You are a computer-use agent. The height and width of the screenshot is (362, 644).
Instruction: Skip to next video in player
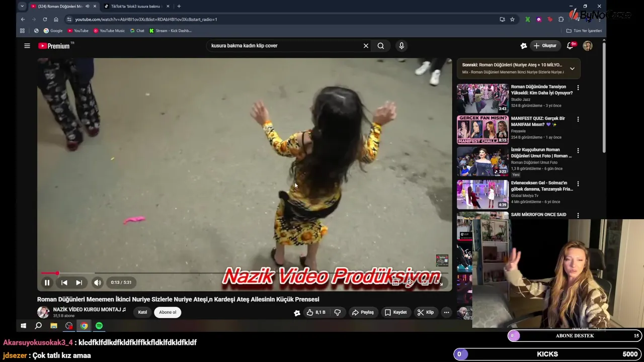point(79,283)
